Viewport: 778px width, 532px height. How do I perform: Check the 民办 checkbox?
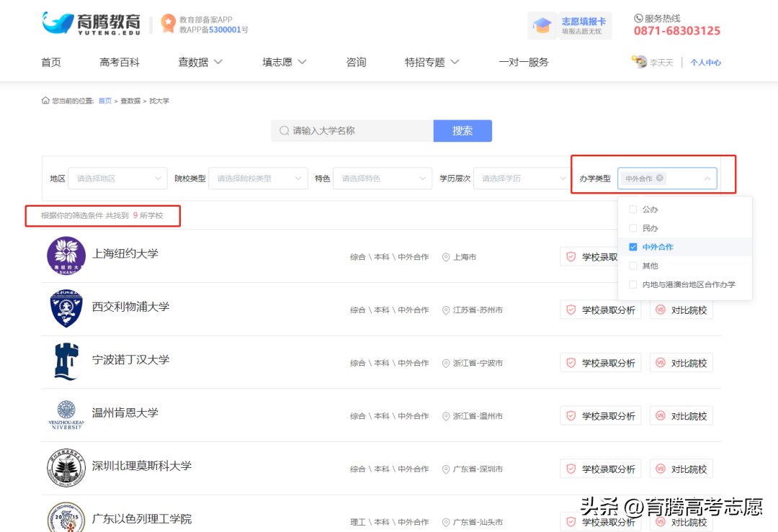click(633, 227)
